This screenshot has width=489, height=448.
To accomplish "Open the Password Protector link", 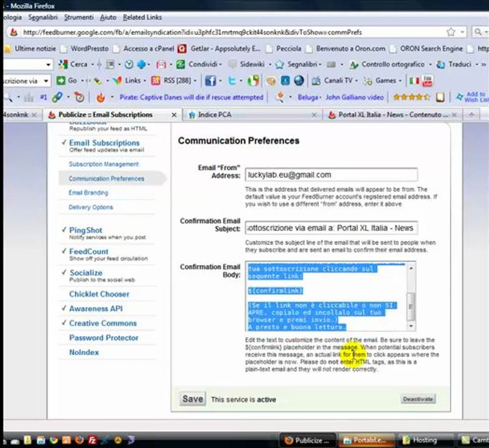I will 103,338.
